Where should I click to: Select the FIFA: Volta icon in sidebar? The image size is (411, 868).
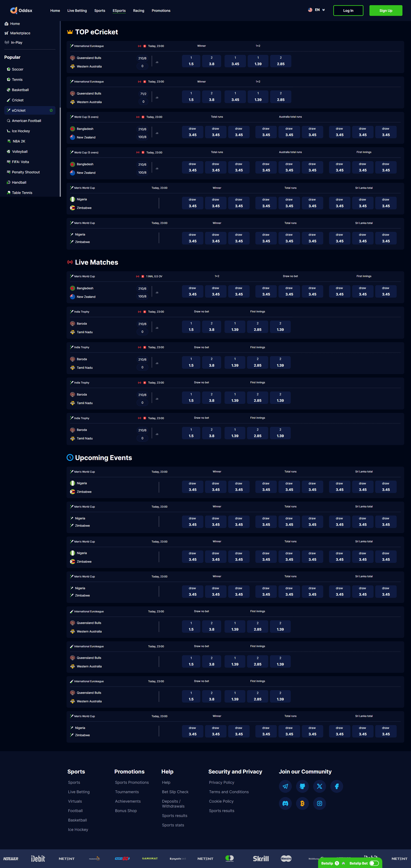[x=8, y=162]
